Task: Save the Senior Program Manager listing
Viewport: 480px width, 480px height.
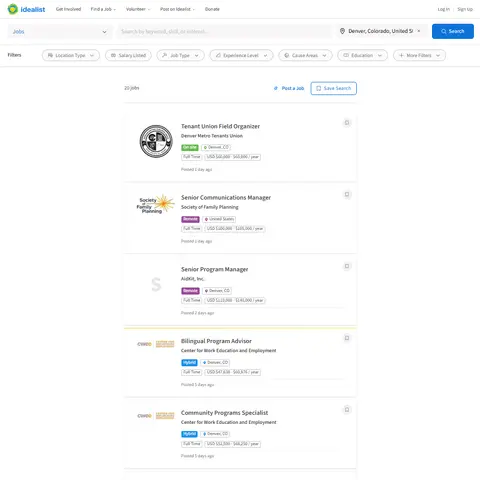Action: coord(347,266)
